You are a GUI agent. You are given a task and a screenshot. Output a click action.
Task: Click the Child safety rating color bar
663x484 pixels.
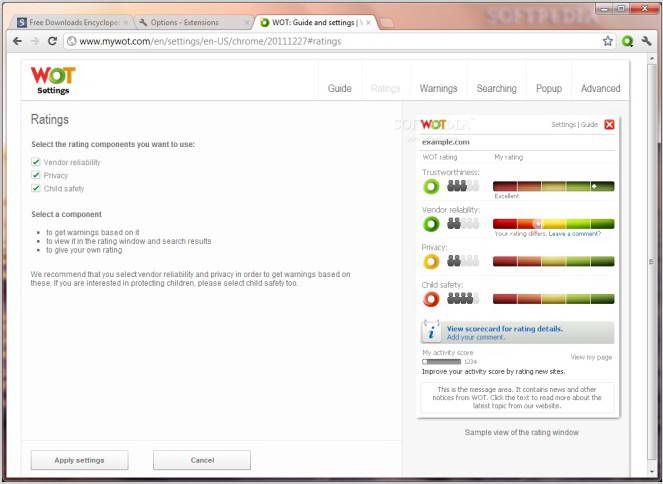[x=553, y=299]
